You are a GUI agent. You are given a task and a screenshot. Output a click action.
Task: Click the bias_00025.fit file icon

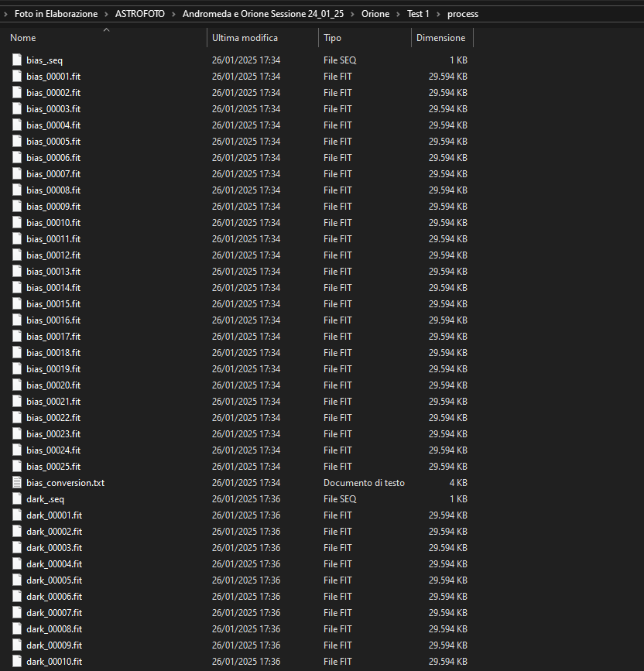click(x=17, y=466)
